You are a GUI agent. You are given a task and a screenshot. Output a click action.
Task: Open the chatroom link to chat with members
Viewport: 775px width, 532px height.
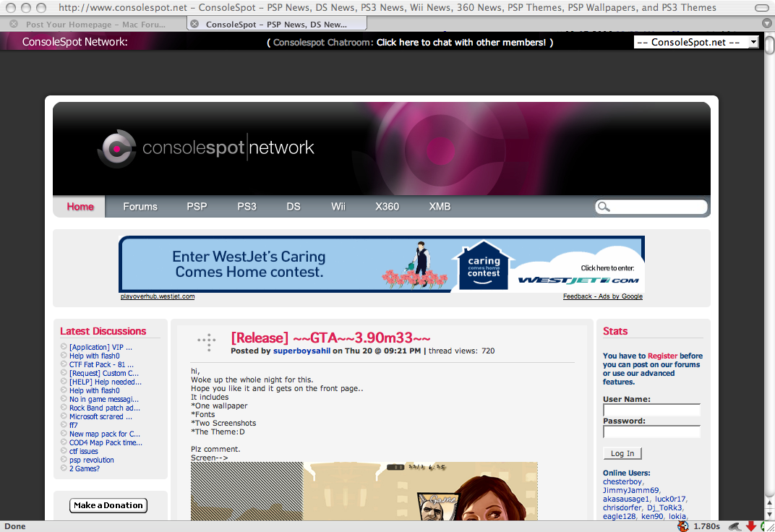click(461, 43)
